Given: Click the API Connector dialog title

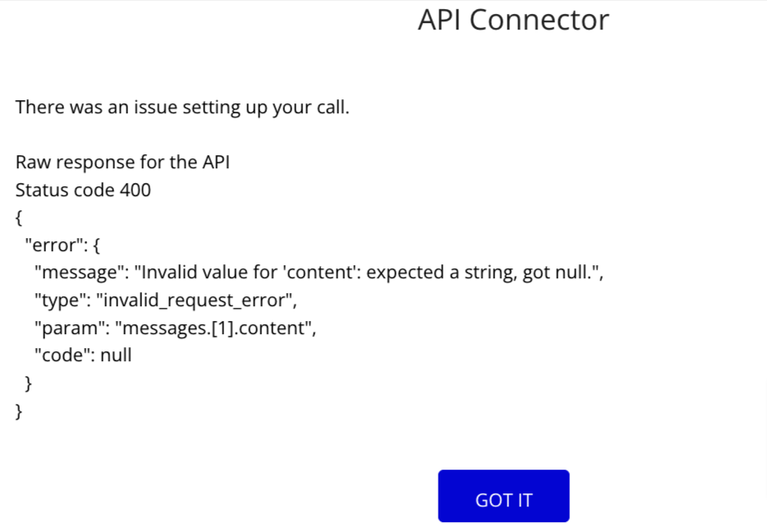Looking at the screenshot, I should point(513,21).
